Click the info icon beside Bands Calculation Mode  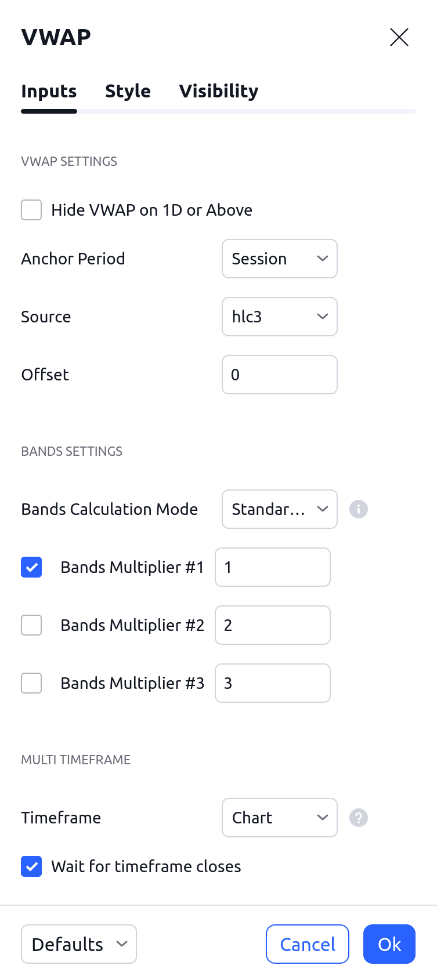[359, 509]
